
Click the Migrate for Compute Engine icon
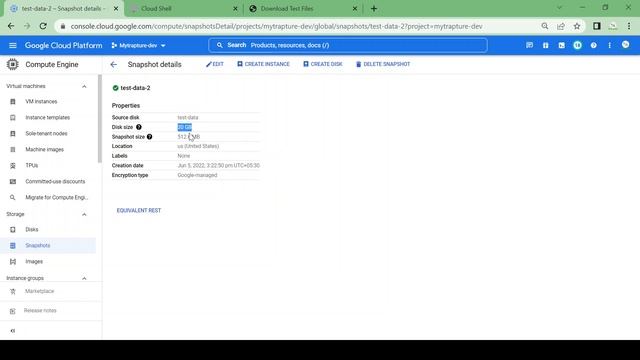click(13, 198)
